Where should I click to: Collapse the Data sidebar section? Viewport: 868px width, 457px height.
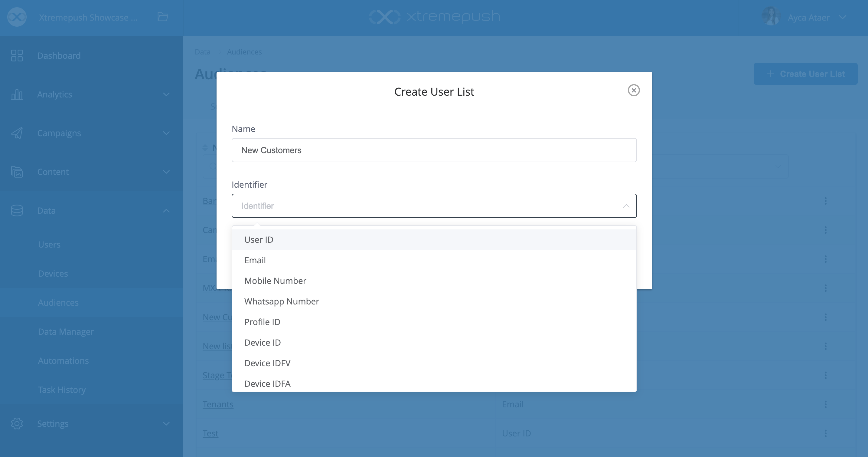pyautogui.click(x=166, y=211)
